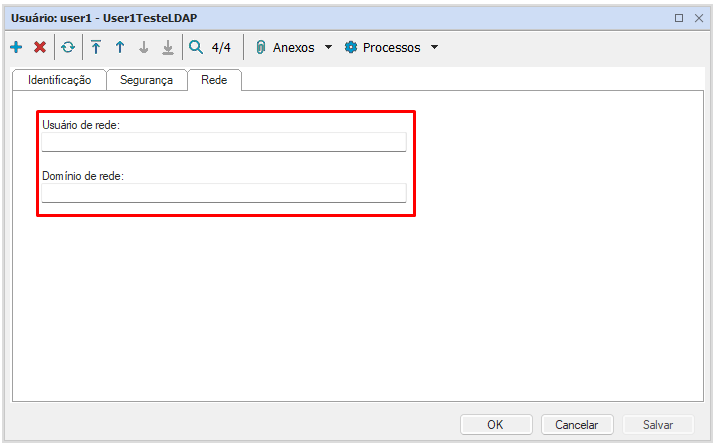Confirm with the OK button
The width and height of the screenshot is (713, 446).
tap(496, 425)
